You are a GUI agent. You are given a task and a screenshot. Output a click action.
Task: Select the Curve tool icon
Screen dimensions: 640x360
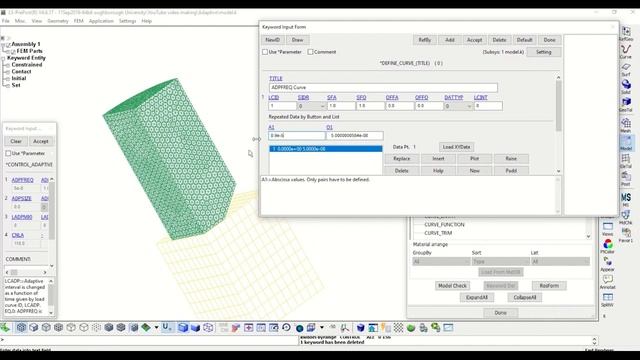(x=626, y=51)
